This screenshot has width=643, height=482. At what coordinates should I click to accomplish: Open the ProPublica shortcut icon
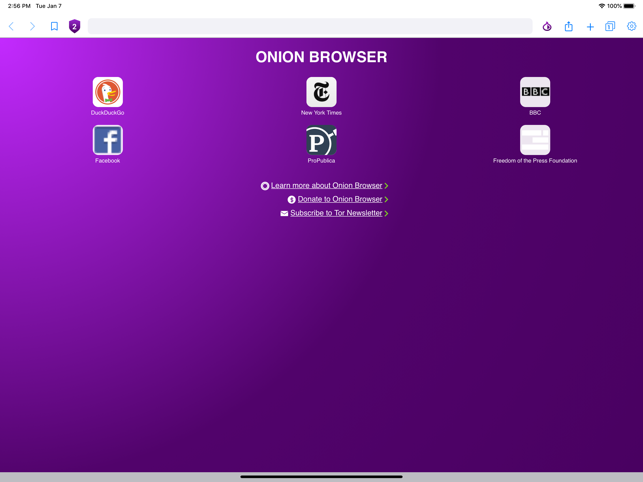[x=322, y=140]
